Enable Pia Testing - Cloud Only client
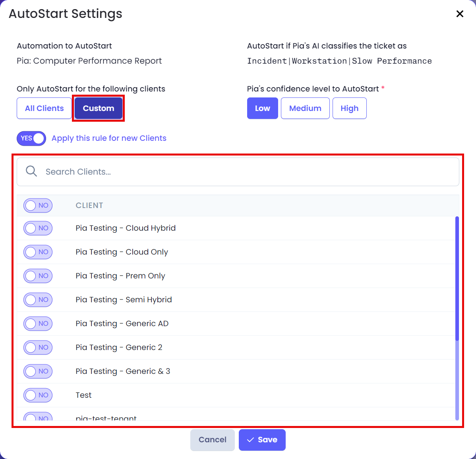 (x=38, y=252)
